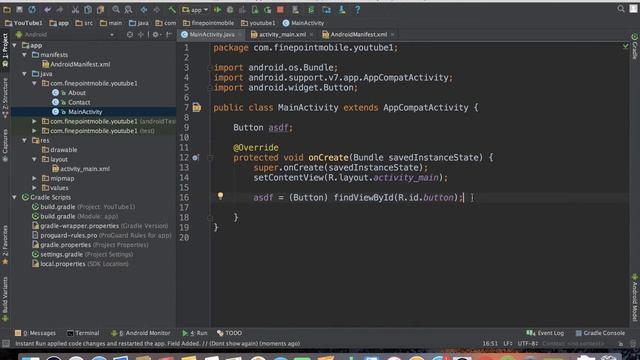Click the Debug app bug icon
Viewport: 640px width, 360px height.
click(x=230, y=9)
